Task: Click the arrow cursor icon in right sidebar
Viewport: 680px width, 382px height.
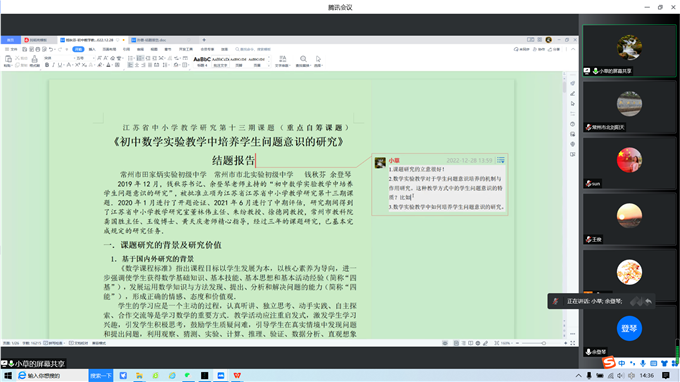Action: (x=572, y=104)
